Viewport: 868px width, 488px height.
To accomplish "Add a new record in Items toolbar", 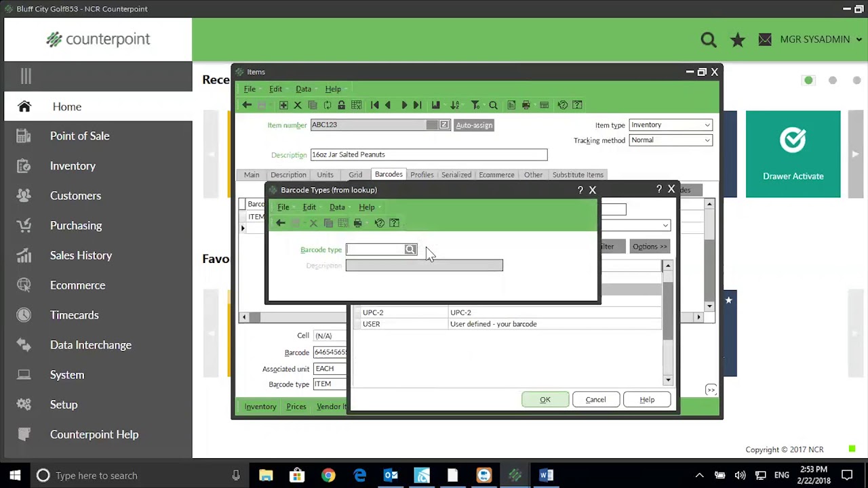I will coord(283,105).
